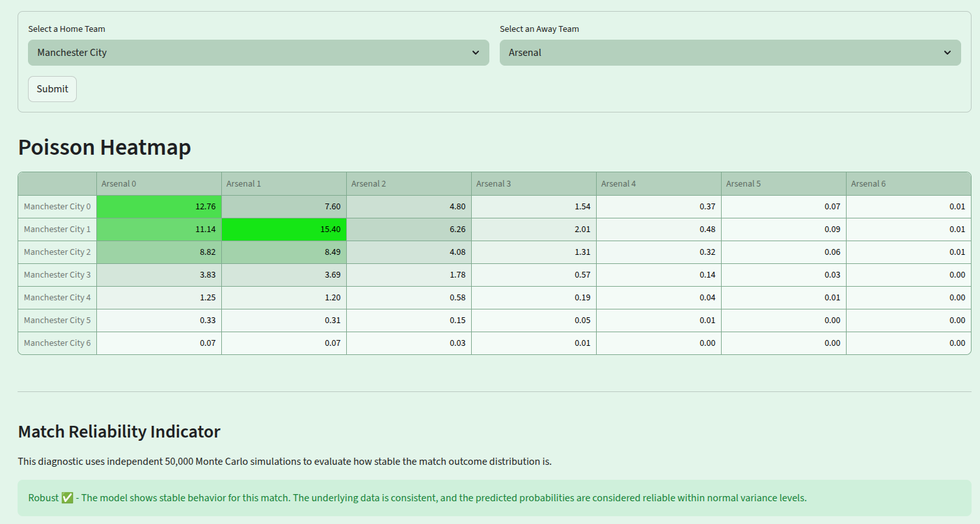Click the chevron arrow in Away Team selector
This screenshot has height=524, width=980.
pos(947,53)
